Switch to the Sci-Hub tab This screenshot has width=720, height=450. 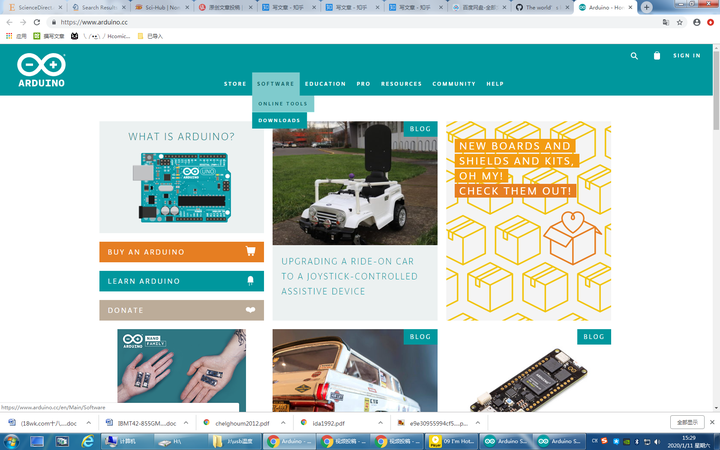(x=162, y=7)
